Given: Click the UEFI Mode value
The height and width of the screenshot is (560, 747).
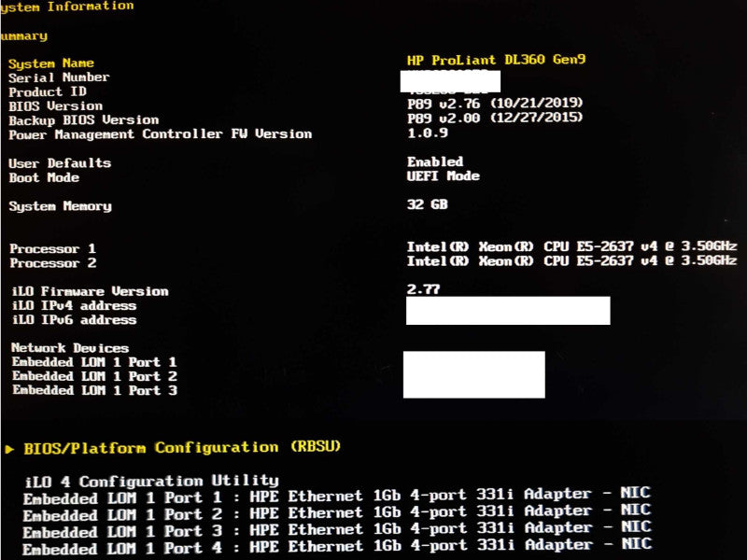Looking at the screenshot, I should (x=443, y=176).
